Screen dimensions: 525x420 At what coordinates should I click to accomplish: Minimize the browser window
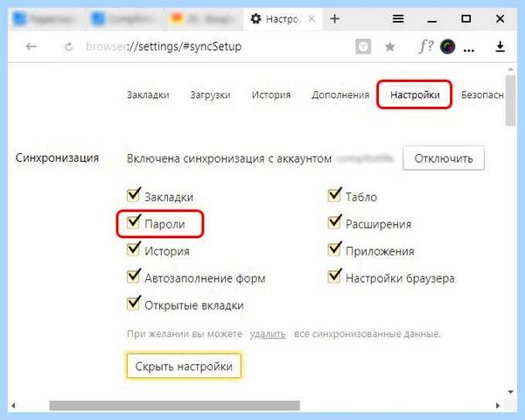point(432,22)
